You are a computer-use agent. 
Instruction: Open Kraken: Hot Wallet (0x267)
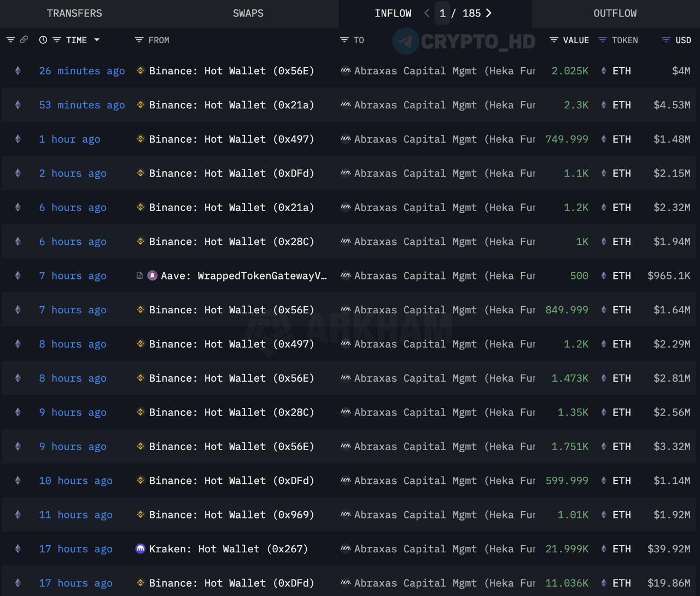pos(228,549)
